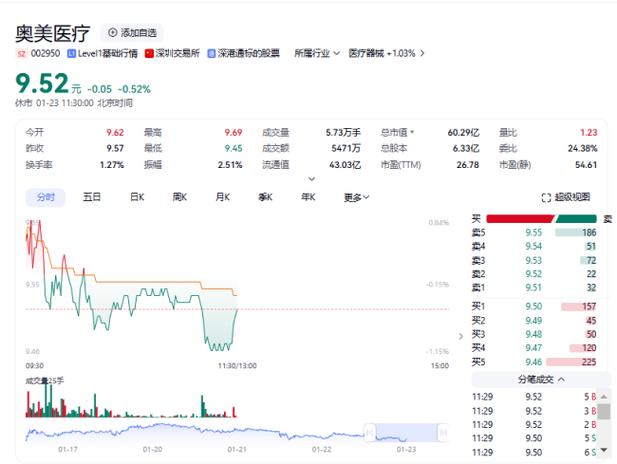Click the 成交量 volume chart label

[x=44, y=381]
